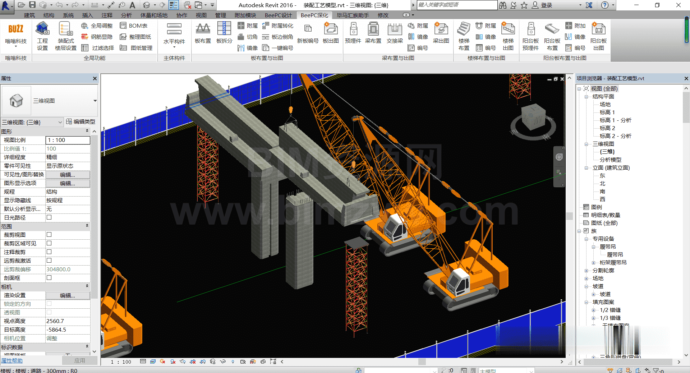Image resolution: width=690 pixels, height=373 pixels.
Task: Click the 视图比例 1:100 input field
Action: click(68, 140)
